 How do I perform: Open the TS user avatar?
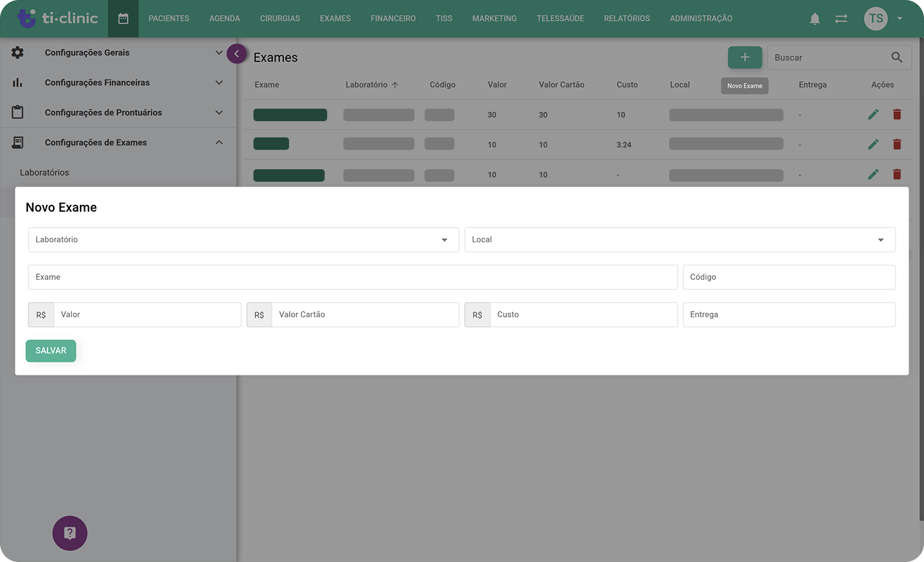[876, 19]
